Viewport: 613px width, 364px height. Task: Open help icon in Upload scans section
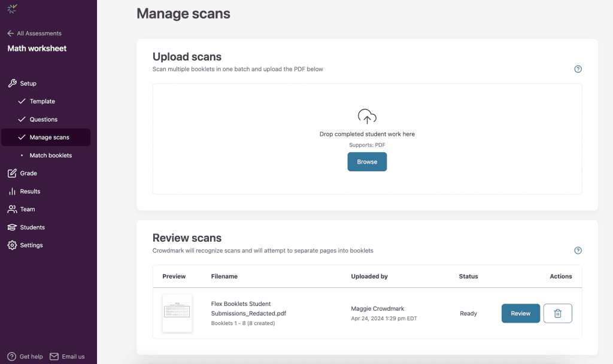coord(578,69)
